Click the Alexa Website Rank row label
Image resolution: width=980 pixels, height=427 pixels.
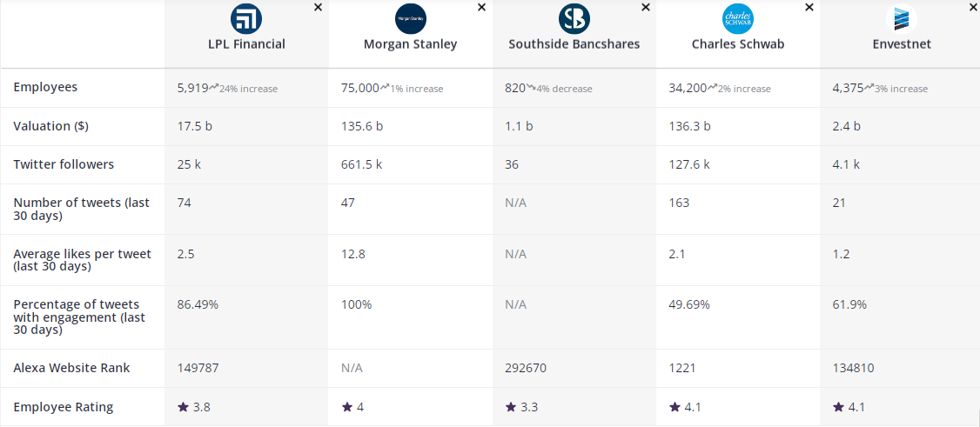71,368
